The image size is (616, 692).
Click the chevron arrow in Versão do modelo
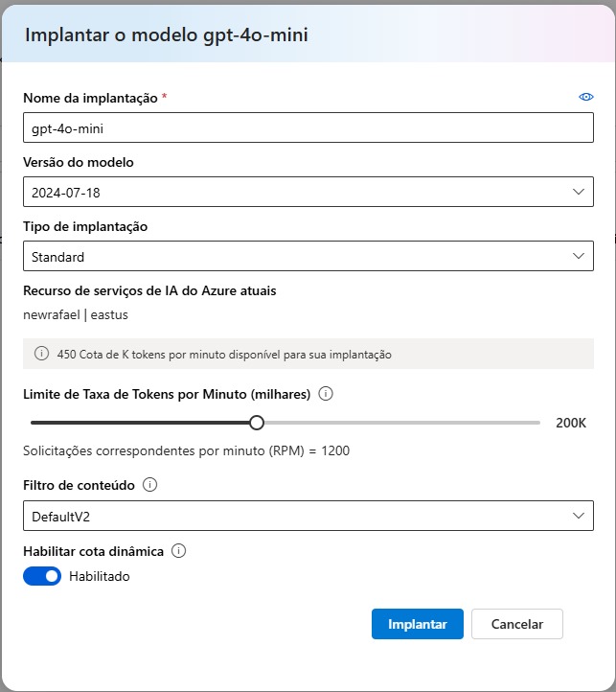(x=578, y=192)
